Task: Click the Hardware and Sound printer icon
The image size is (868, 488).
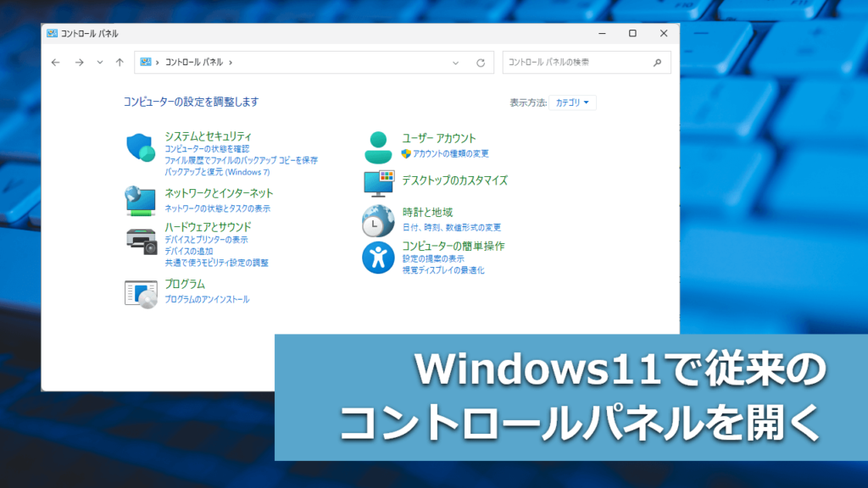Action: point(141,241)
